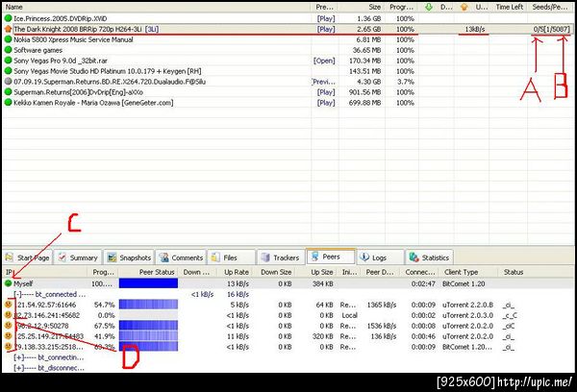The height and width of the screenshot is (392, 577).
Task: Click the green status icon beside Software games
Action: click(8, 50)
